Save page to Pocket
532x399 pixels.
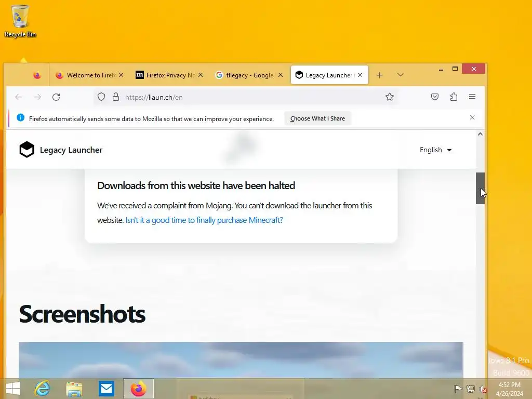pyautogui.click(x=435, y=97)
